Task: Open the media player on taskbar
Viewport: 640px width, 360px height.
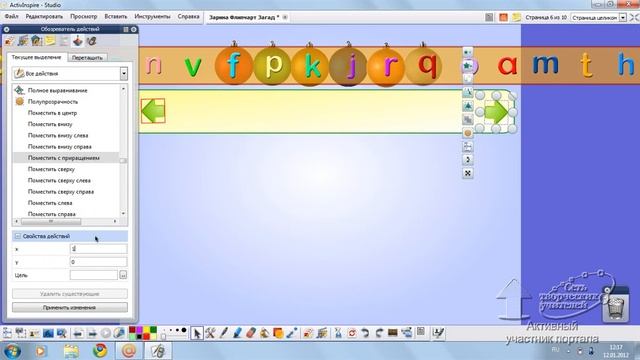Action: coord(40,351)
